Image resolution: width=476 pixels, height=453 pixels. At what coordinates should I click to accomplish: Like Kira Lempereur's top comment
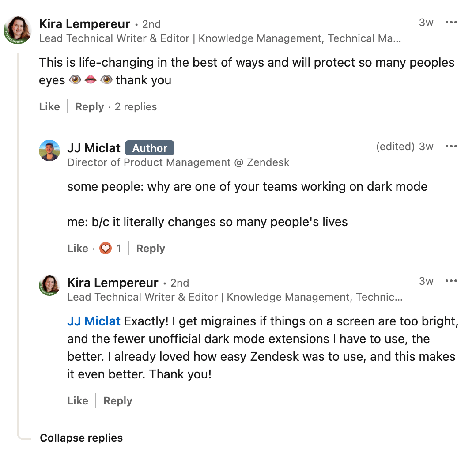coord(49,106)
